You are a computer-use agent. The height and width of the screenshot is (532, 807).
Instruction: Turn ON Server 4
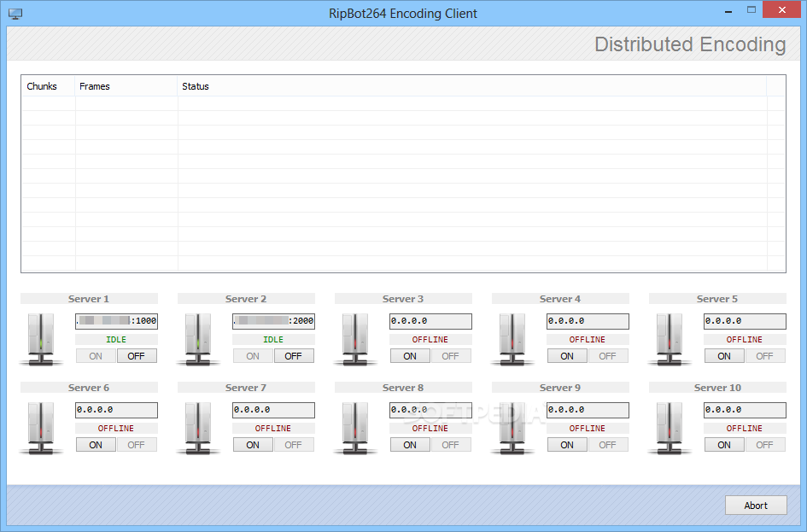pyautogui.click(x=567, y=356)
